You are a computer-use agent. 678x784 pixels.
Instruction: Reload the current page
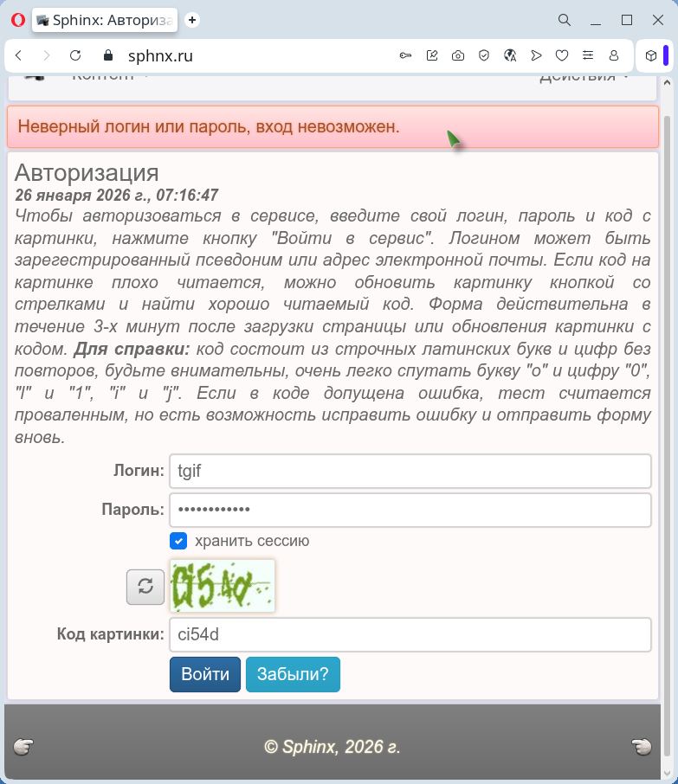coord(75,55)
